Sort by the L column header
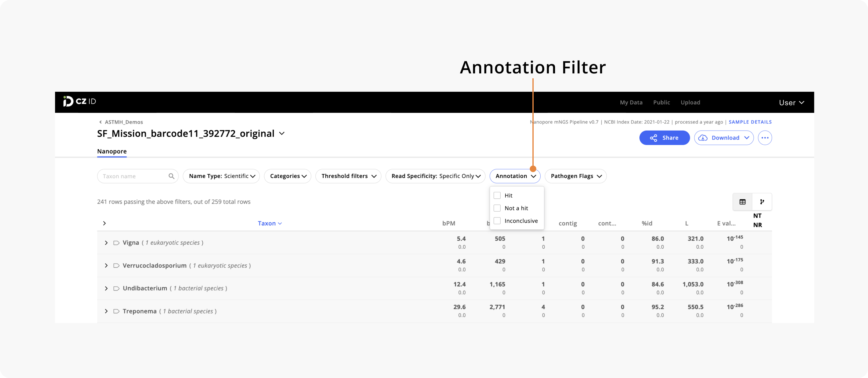Image resolution: width=868 pixels, height=378 pixels. 686,223
